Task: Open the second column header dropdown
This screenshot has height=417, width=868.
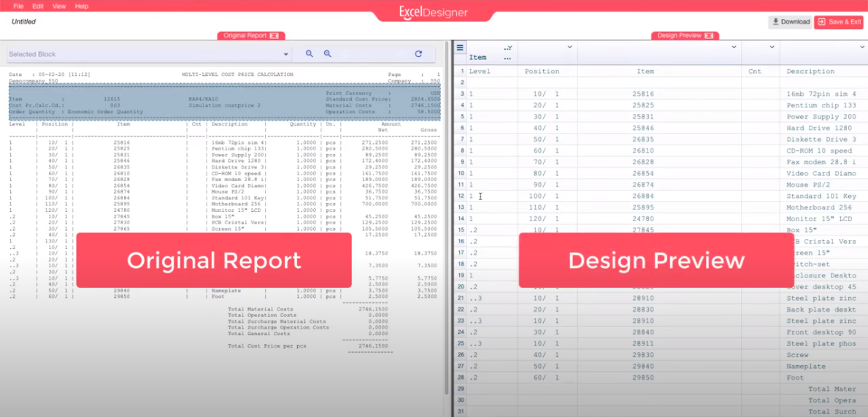Action: point(569,47)
